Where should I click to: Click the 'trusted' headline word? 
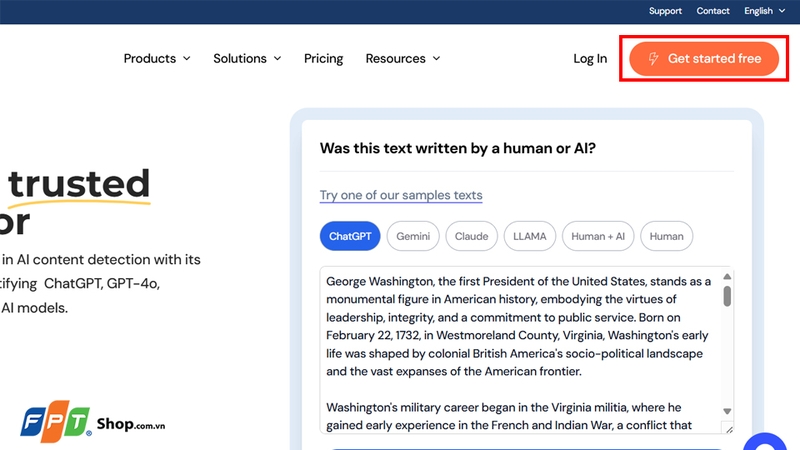pos(79,184)
